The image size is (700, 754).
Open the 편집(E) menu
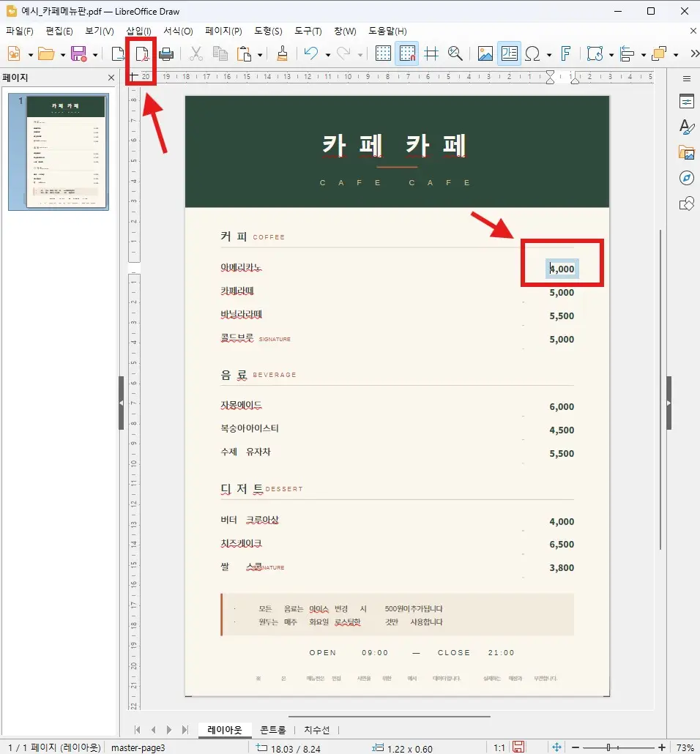pyautogui.click(x=59, y=31)
